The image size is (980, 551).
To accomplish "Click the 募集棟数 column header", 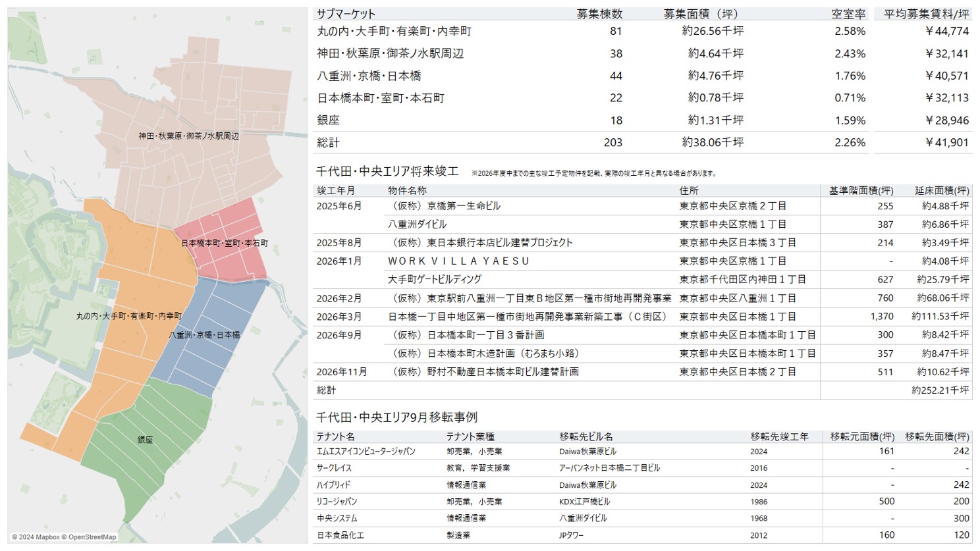I will pos(599,14).
